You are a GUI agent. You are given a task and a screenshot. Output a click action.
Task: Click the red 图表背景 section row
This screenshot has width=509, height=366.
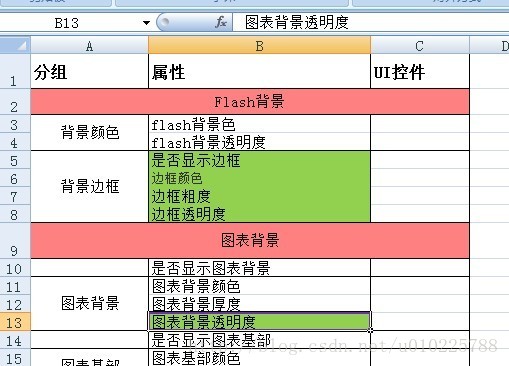coord(250,241)
